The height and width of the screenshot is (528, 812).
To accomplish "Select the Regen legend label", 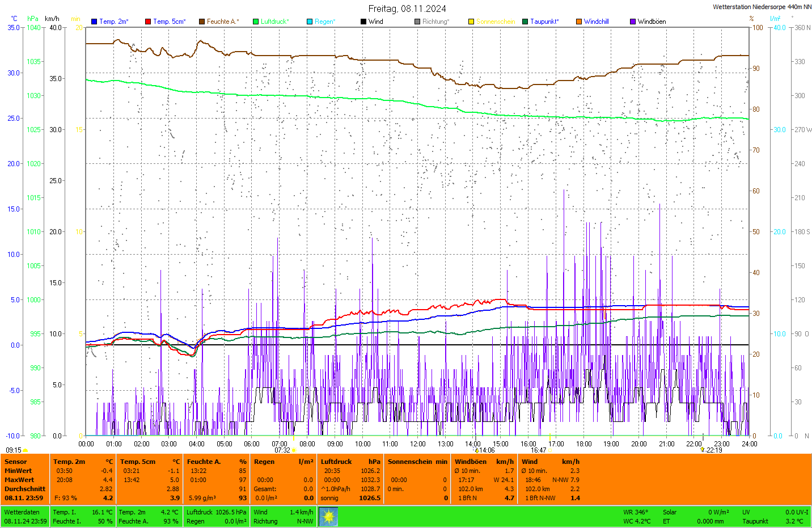I will tap(325, 22).
